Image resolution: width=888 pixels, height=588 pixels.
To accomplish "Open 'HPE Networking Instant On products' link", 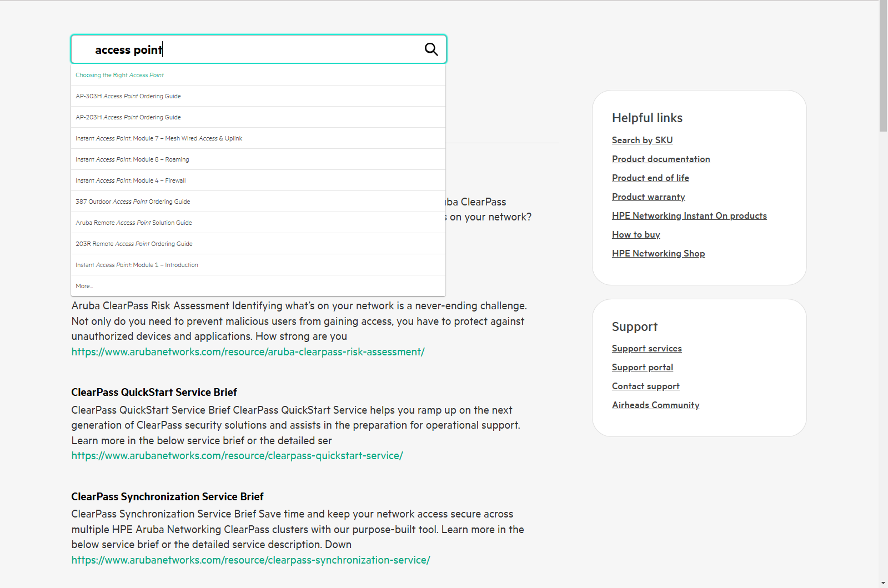I will [689, 216].
